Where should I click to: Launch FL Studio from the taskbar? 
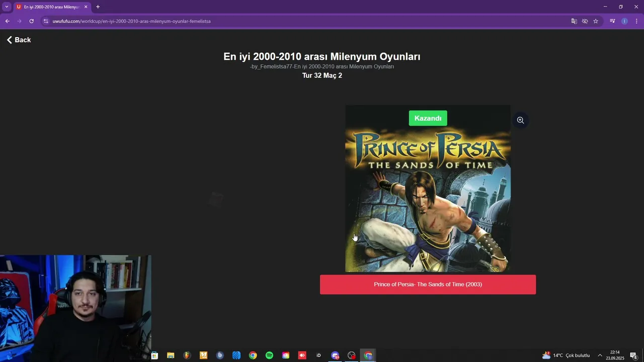[187, 355]
